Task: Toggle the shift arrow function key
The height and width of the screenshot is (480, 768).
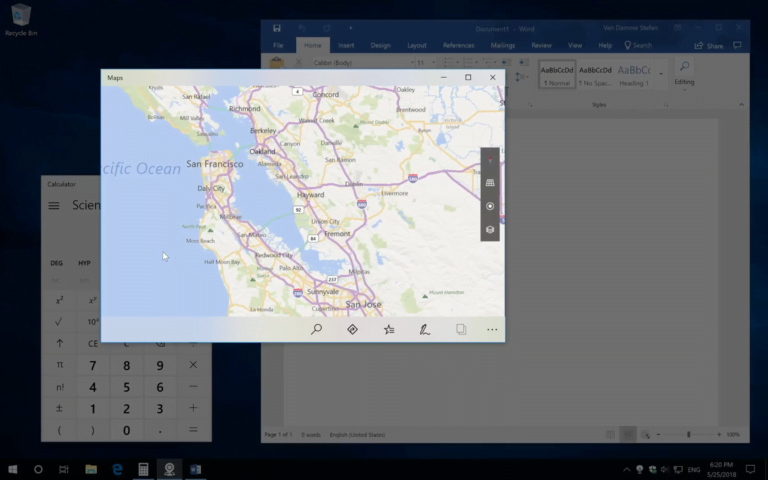Action: pos(59,343)
